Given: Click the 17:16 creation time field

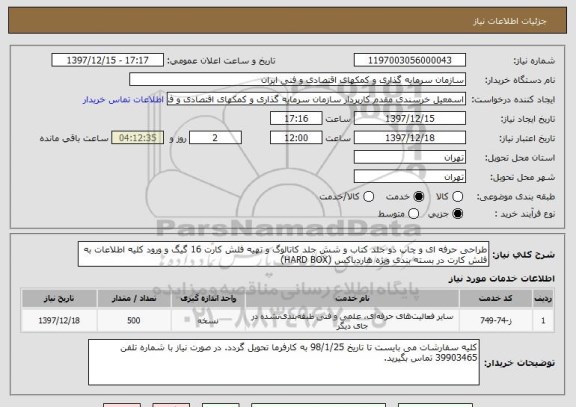Looking at the screenshot, I should pyautogui.click(x=296, y=118).
